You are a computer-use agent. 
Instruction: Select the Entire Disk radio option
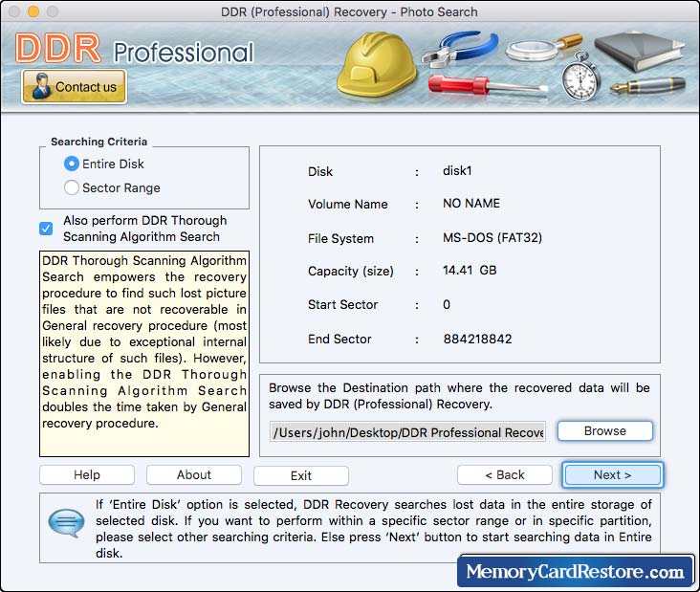104,164
